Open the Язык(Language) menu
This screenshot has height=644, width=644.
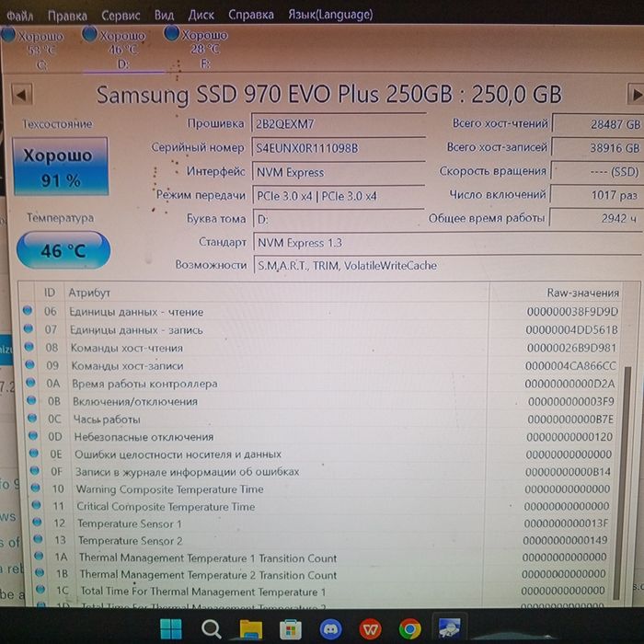(330, 15)
